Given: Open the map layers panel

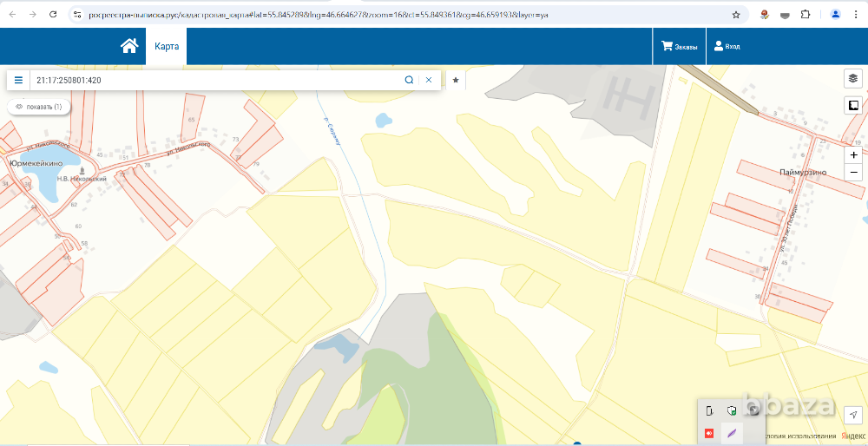Looking at the screenshot, I should (x=852, y=79).
